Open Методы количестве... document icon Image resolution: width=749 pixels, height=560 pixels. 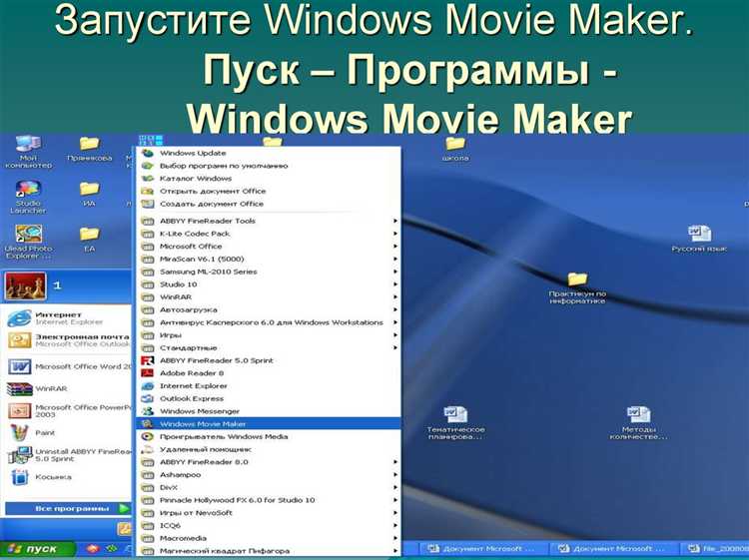tap(639, 423)
